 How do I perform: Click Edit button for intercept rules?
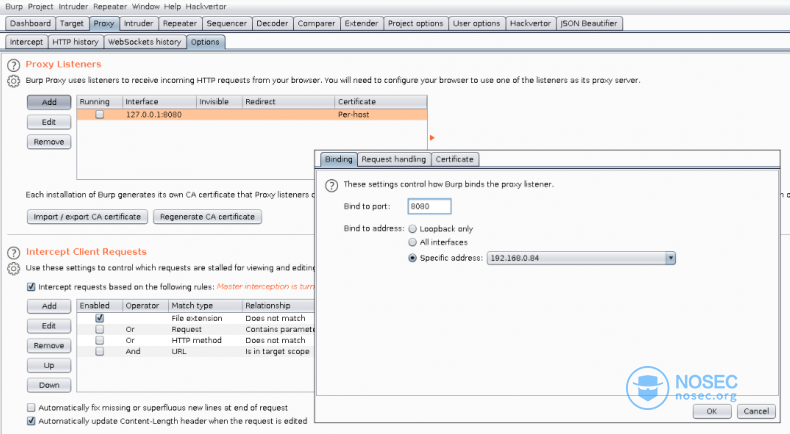(x=49, y=326)
